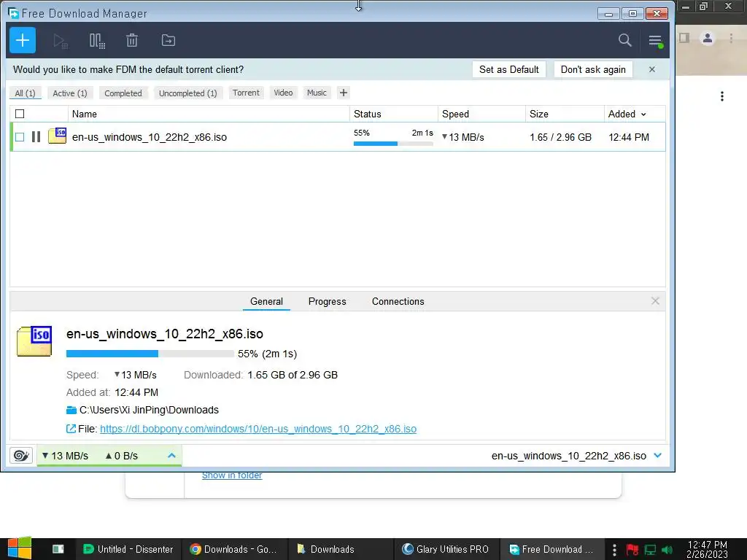The image size is (747, 560).
Task: Click external link icon beside File URL
Action: pos(71,429)
